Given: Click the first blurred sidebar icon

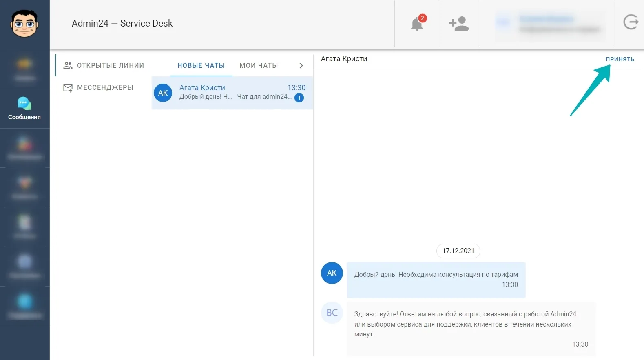Looking at the screenshot, I should (24, 69).
